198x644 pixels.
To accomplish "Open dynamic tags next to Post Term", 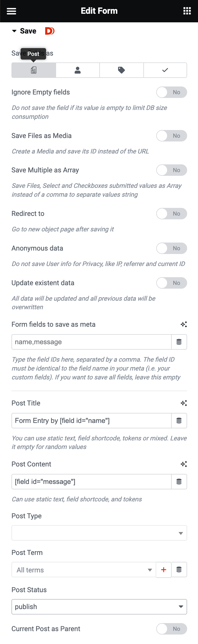I will 179,570.
